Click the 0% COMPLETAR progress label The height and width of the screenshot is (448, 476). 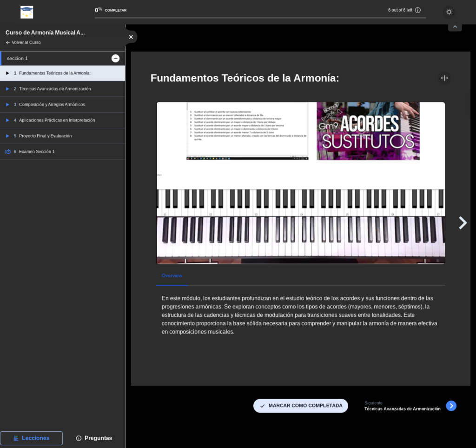point(111,10)
